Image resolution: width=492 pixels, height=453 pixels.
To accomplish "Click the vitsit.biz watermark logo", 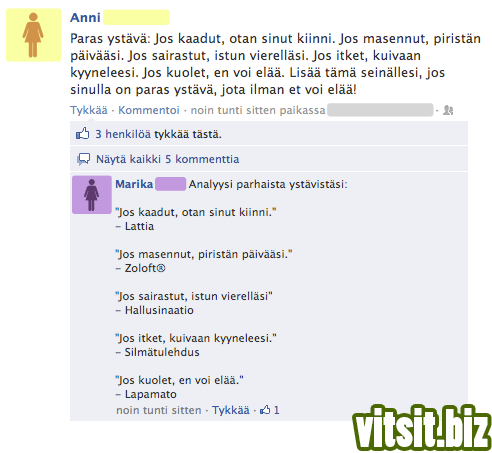I will 422,427.
